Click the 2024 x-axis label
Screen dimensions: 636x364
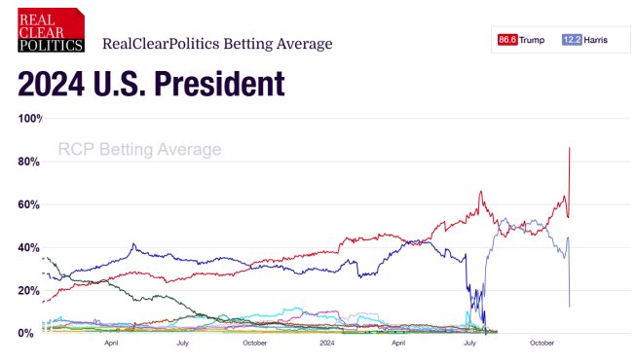327,343
